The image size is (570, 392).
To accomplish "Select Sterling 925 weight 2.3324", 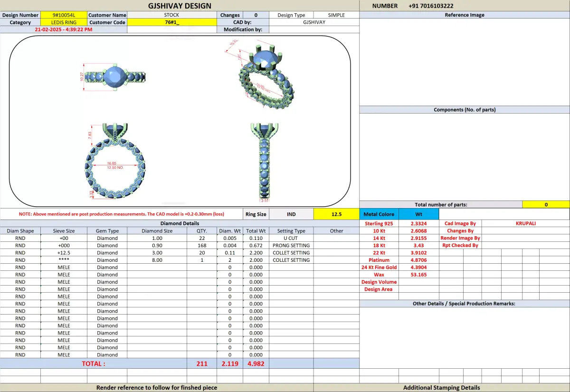I will [418, 223].
